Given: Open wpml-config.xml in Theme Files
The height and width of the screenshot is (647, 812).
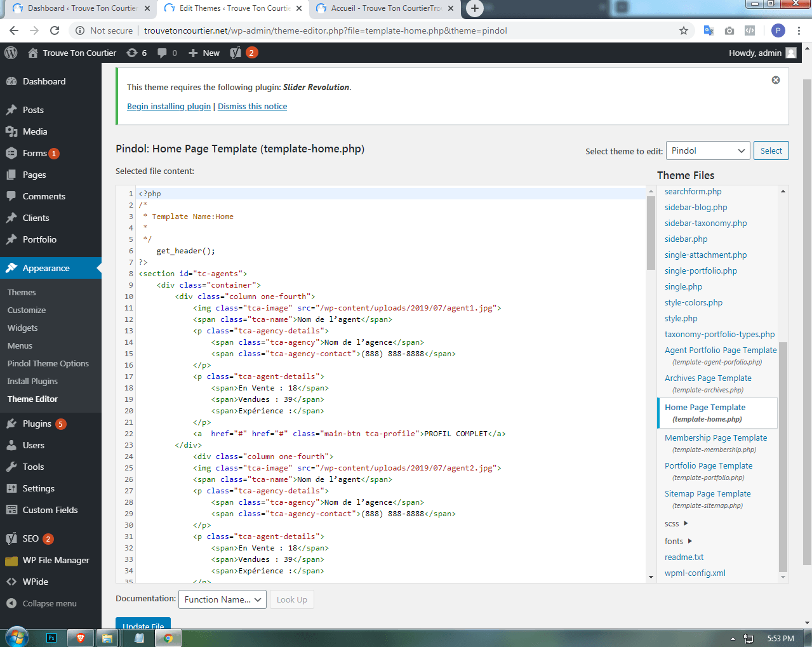Looking at the screenshot, I should (x=695, y=573).
